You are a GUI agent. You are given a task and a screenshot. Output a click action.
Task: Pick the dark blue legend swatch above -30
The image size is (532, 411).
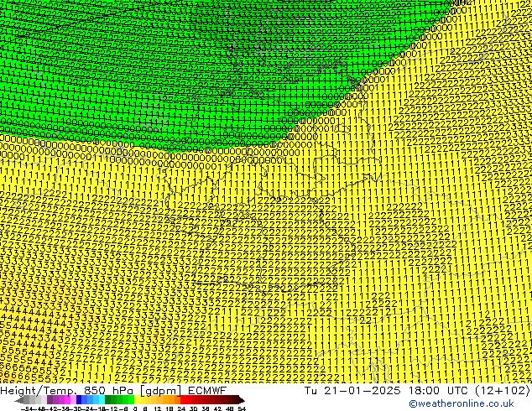click(79, 400)
